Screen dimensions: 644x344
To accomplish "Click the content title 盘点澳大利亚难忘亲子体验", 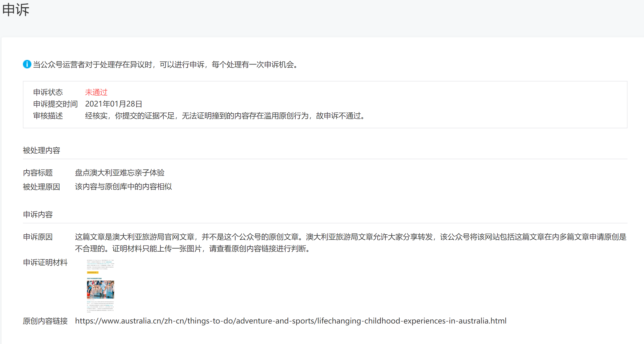I will (119, 173).
